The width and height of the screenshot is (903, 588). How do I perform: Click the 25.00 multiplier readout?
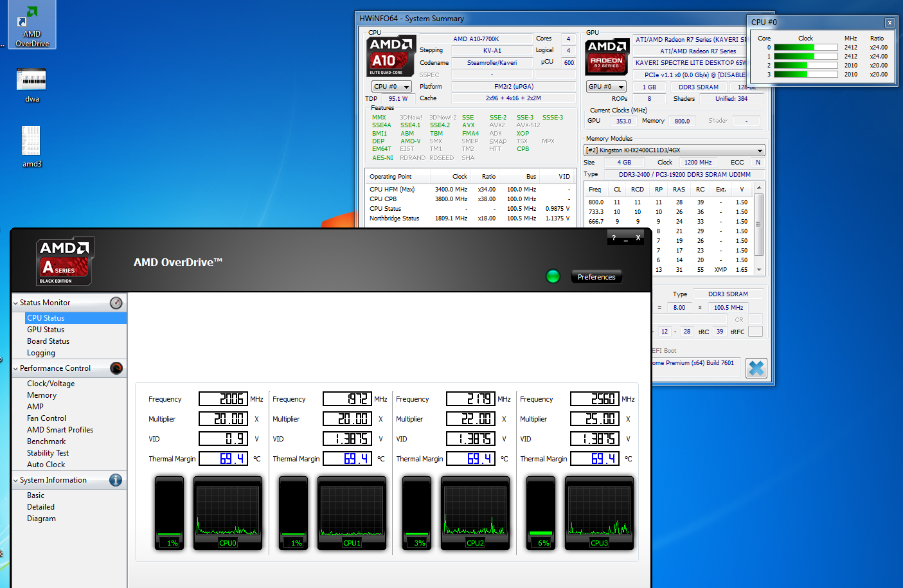click(x=595, y=419)
